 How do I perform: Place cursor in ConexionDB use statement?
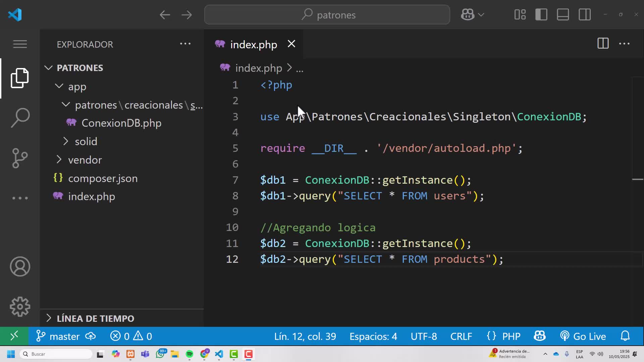click(x=549, y=117)
